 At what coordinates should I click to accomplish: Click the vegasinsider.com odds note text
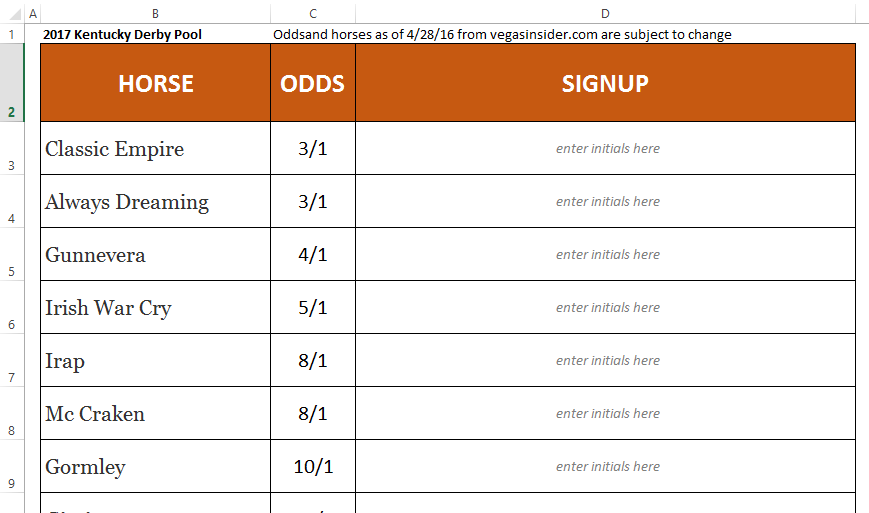click(x=502, y=34)
